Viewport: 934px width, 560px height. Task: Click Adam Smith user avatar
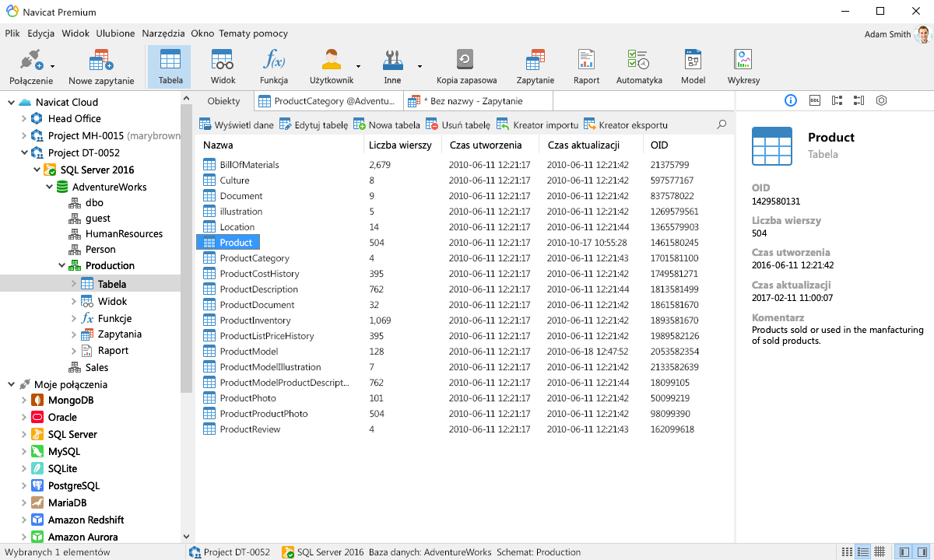tap(923, 33)
